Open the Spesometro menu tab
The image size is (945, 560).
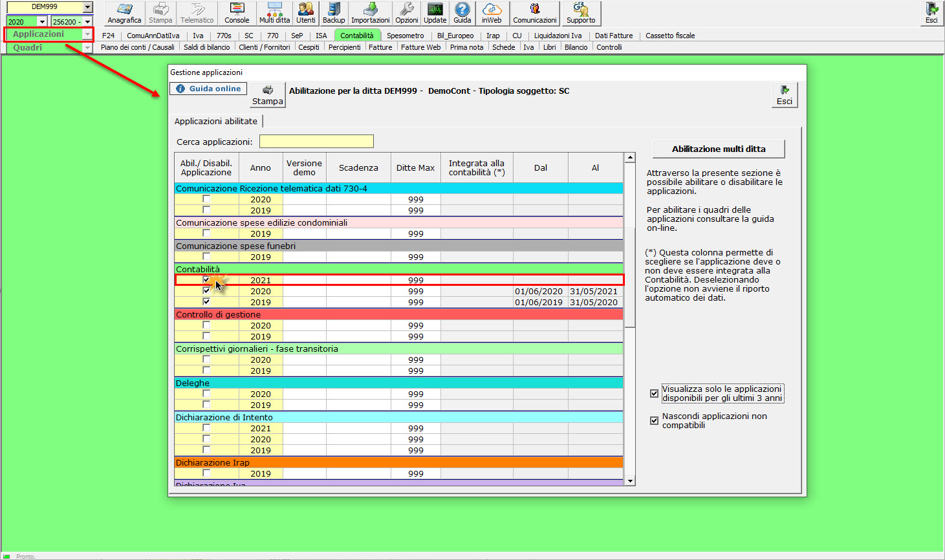point(406,36)
